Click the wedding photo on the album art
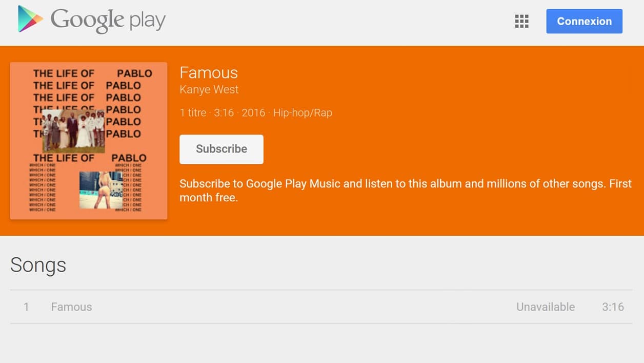Screen dimensions: 644x363 tap(73, 130)
